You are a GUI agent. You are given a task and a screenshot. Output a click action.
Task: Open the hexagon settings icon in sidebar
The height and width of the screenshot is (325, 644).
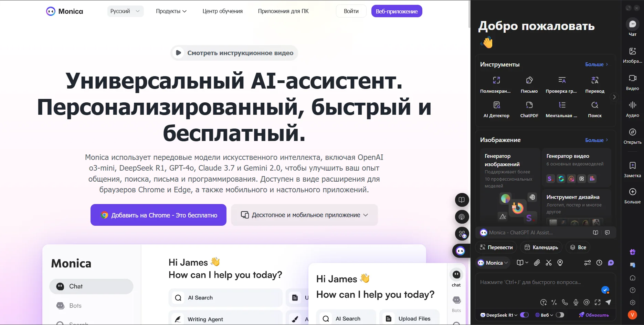click(633, 302)
